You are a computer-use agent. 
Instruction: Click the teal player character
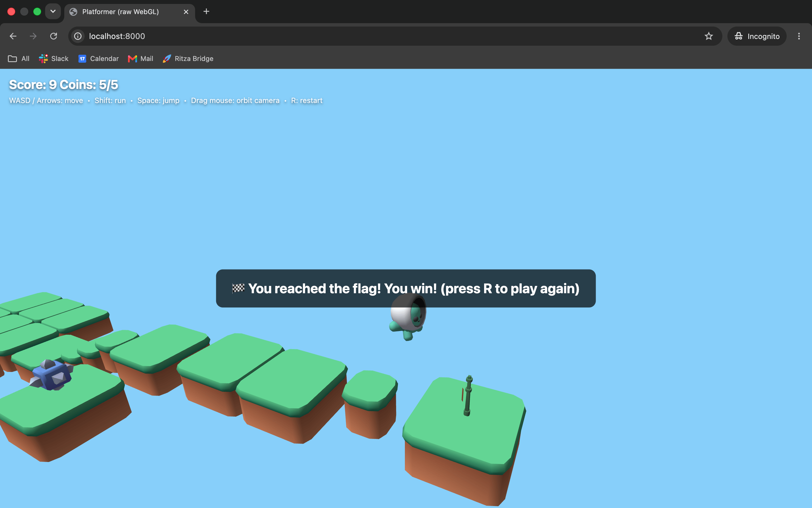coord(408,317)
